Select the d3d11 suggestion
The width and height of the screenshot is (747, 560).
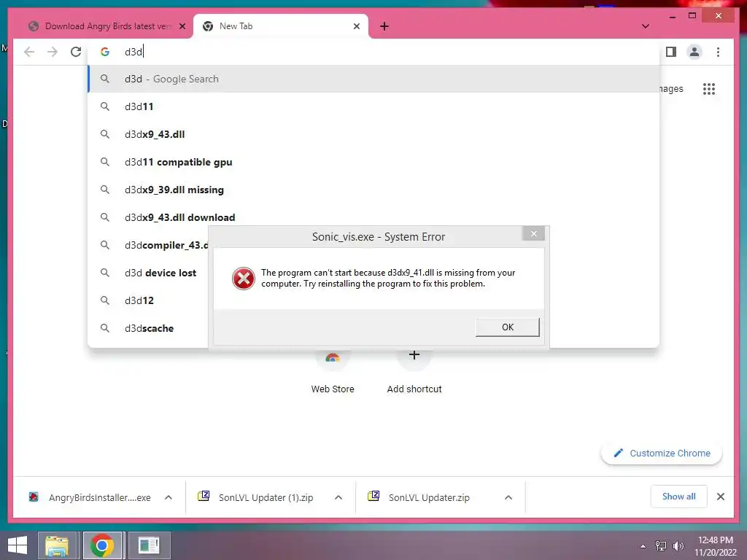pos(374,106)
